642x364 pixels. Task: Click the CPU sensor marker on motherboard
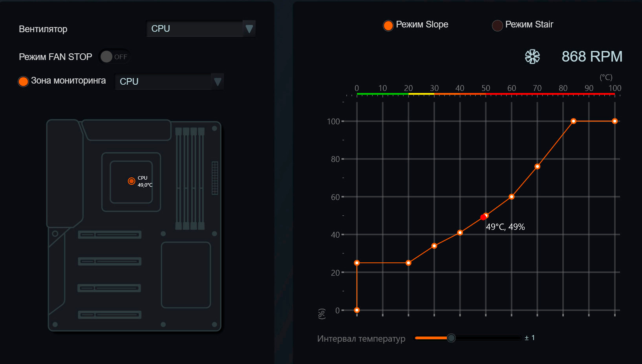point(132,181)
